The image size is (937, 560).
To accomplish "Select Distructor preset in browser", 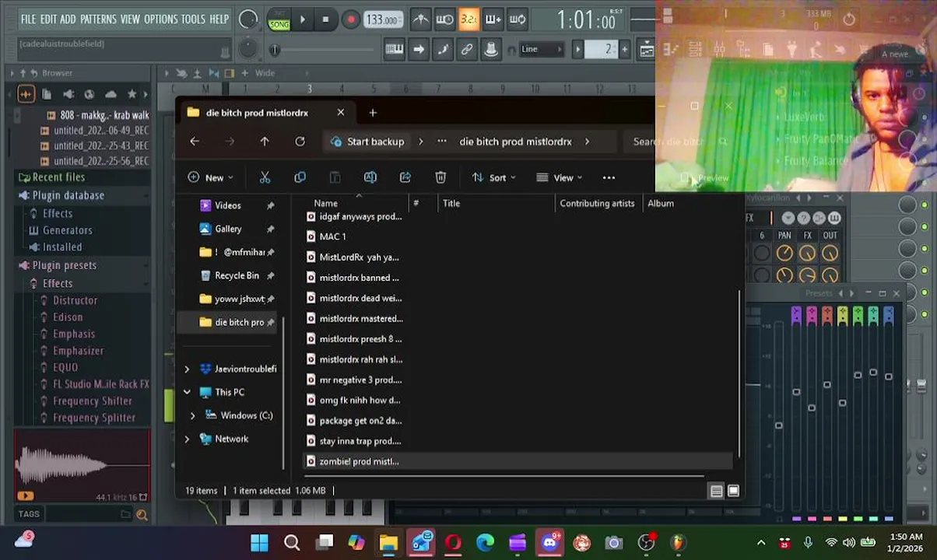I will click(x=75, y=300).
